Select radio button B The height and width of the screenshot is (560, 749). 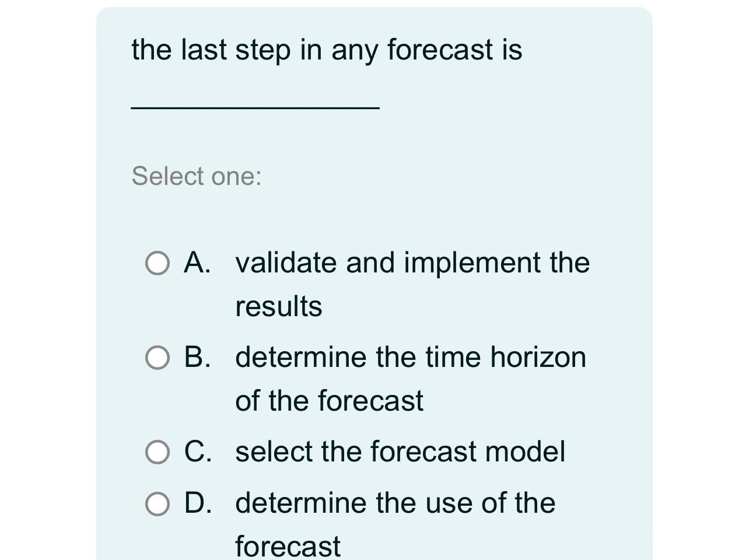tap(157, 359)
